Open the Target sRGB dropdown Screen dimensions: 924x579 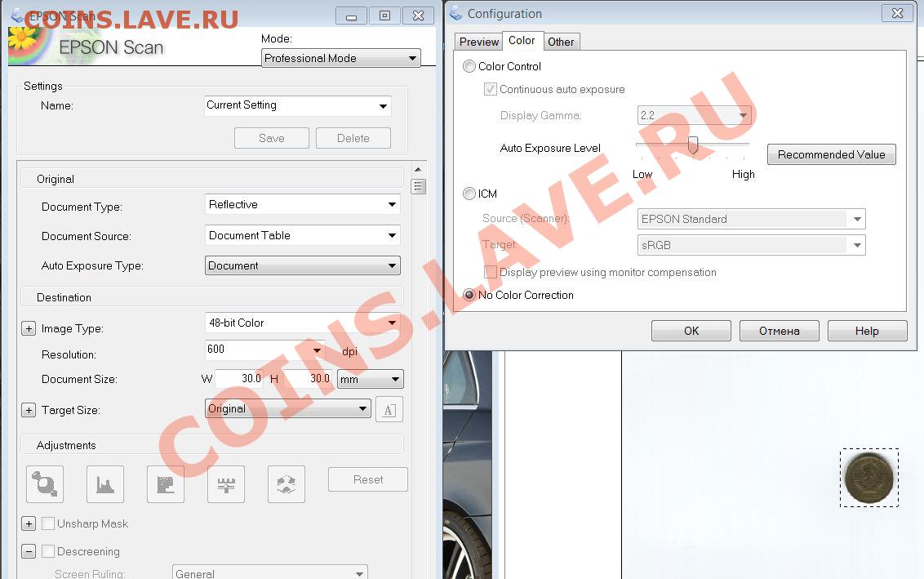click(x=751, y=245)
